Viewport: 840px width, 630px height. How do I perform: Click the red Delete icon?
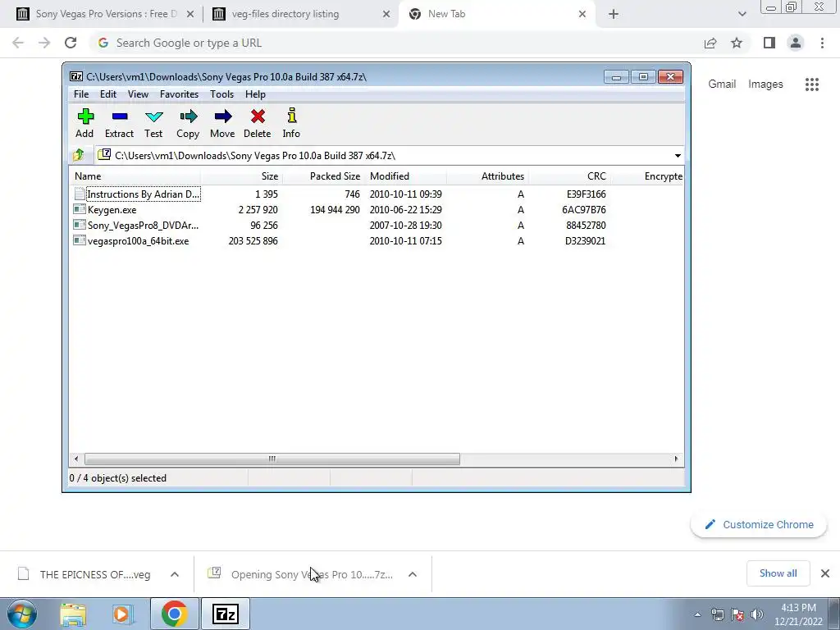(258, 116)
